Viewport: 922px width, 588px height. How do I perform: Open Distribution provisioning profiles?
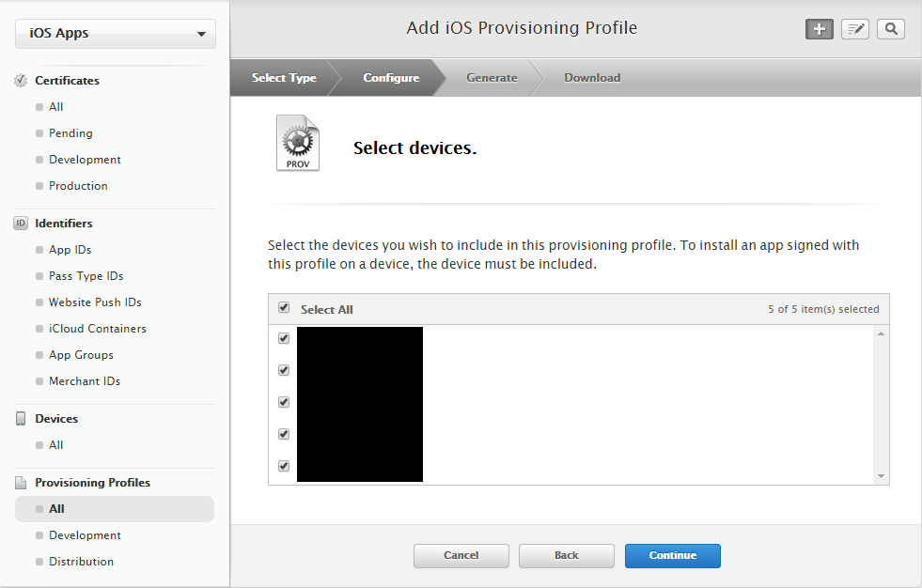click(81, 562)
